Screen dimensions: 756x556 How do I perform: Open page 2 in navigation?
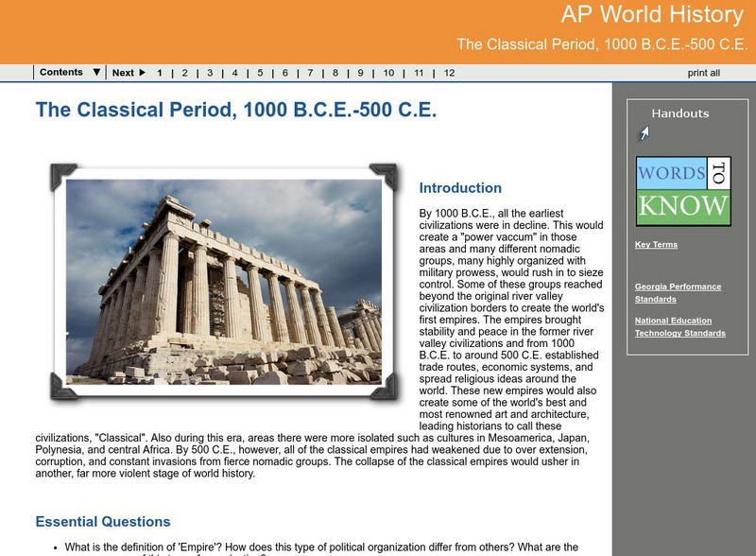coord(184,73)
